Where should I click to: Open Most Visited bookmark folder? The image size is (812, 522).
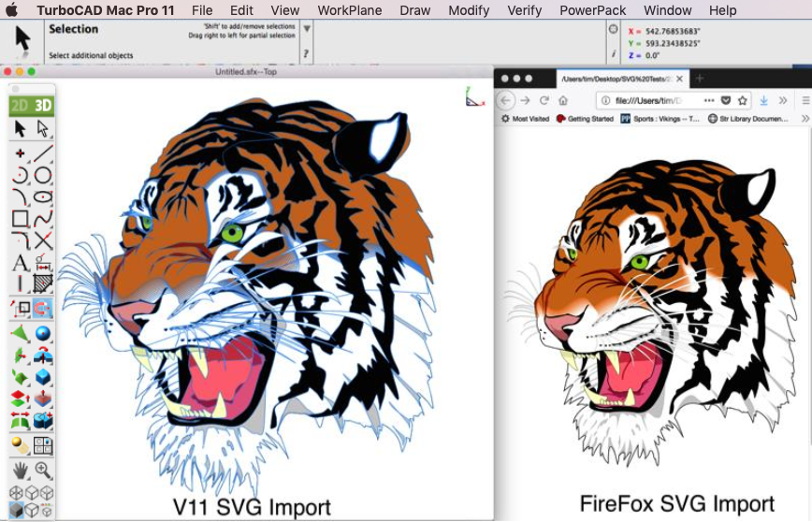pyautogui.click(x=525, y=119)
